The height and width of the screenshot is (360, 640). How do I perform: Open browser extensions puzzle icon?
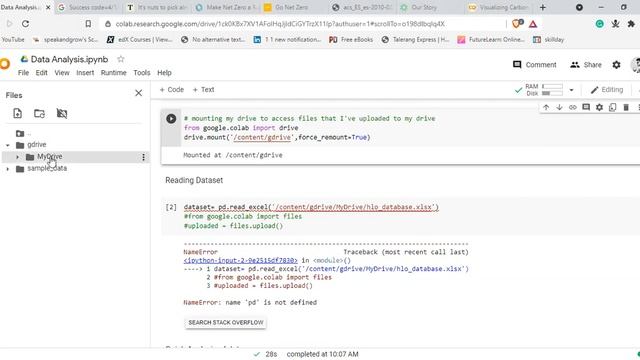point(631,24)
